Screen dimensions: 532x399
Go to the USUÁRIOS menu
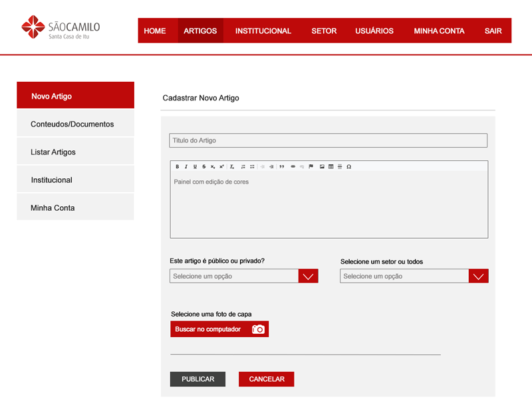pyautogui.click(x=374, y=31)
